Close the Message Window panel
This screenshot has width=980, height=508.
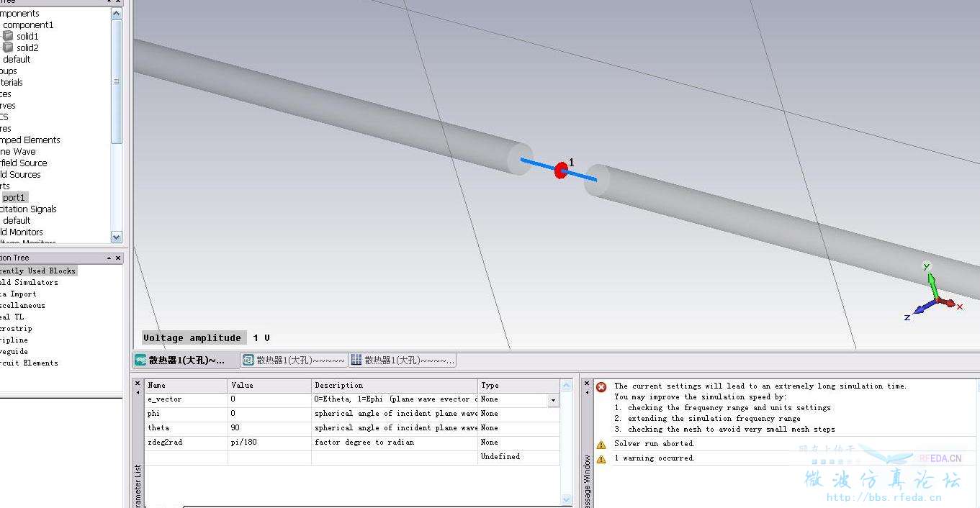coord(586,383)
